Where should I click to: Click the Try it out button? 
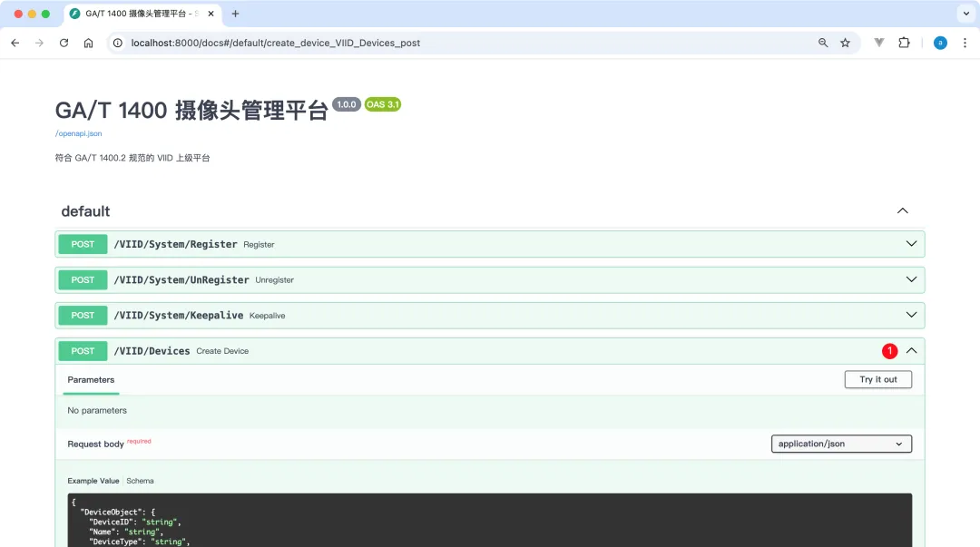pyautogui.click(x=878, y=379)
